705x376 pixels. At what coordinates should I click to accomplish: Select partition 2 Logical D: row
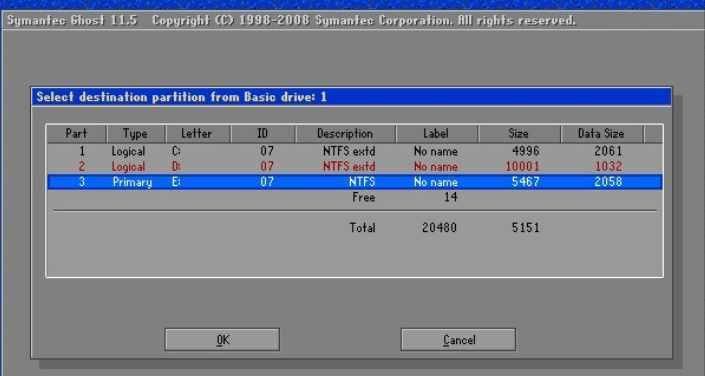tap(355, 166)
